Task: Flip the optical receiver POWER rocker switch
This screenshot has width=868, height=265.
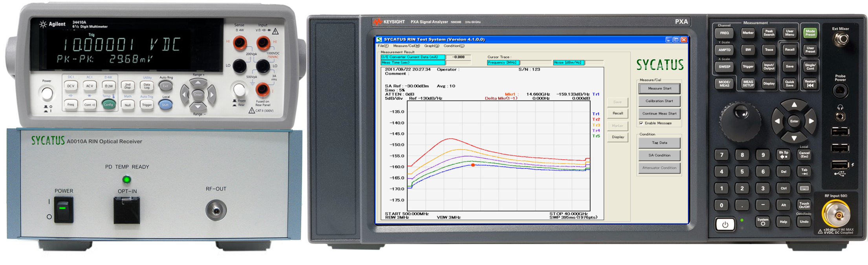Action: click(63, 209)
